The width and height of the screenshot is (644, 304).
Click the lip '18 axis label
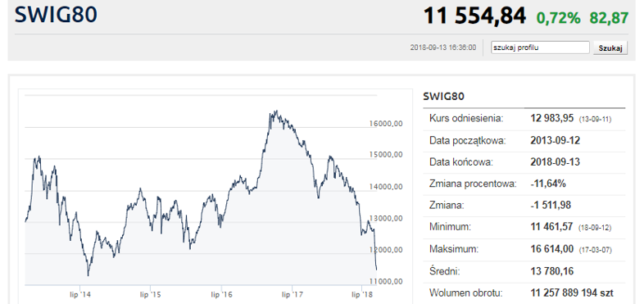(362, 294)
